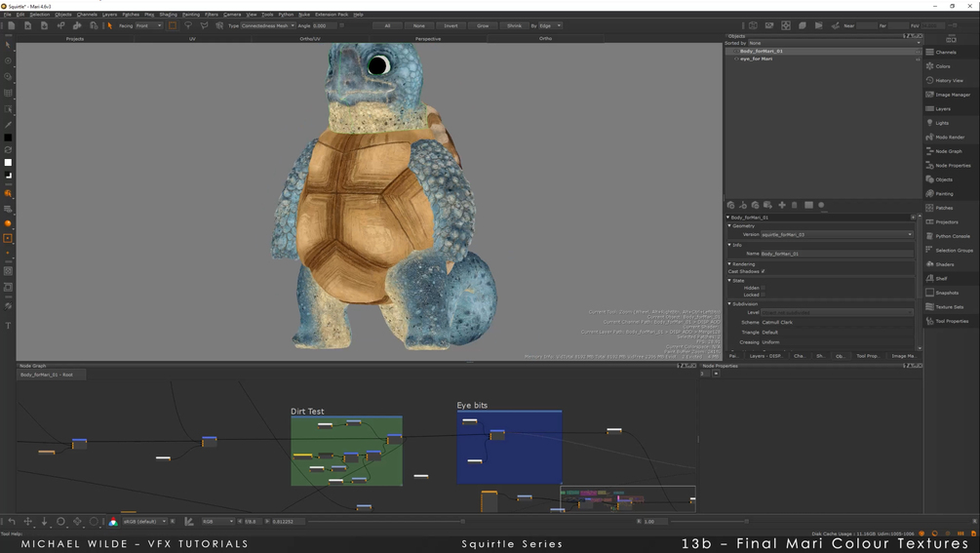Open the Tool Prop. bottom tab
Viewport: 980px width, 553px height.
point(868,356)
